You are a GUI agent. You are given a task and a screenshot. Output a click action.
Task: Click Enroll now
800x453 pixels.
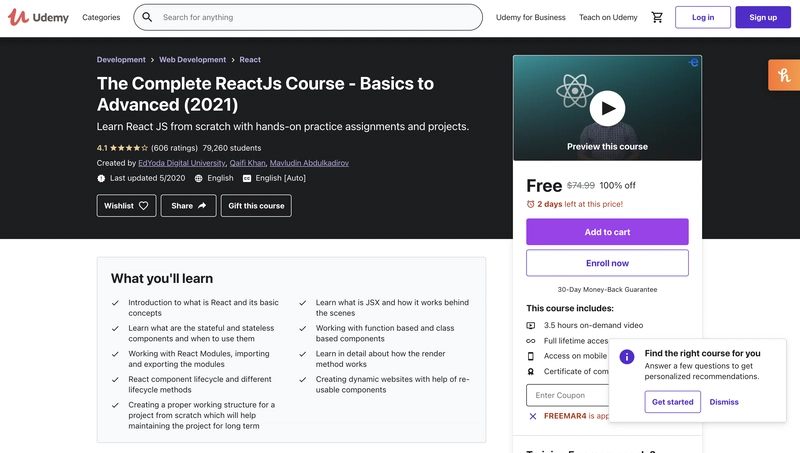(607, 263)
